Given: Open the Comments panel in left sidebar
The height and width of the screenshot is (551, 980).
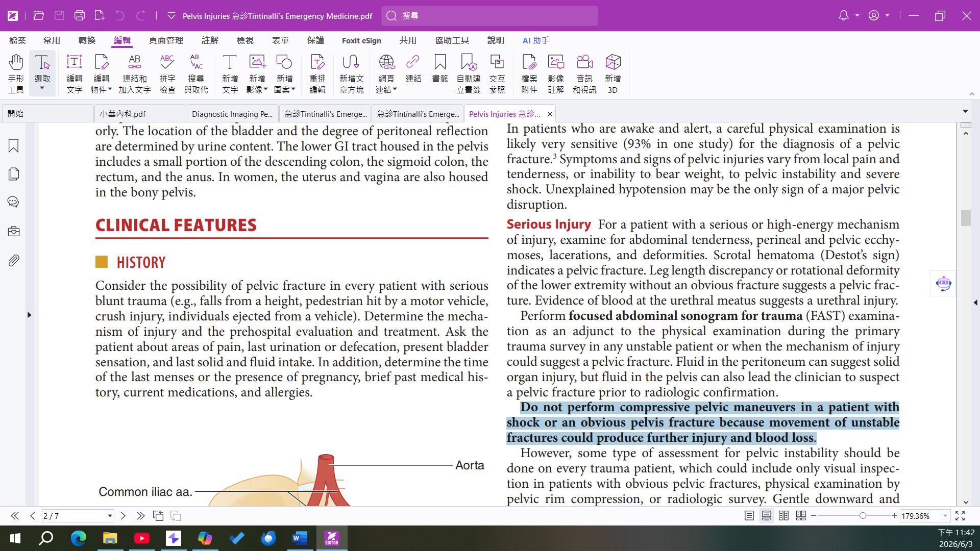Looking at the screenshot, I should pyautogui.click(x=14, y=202).
